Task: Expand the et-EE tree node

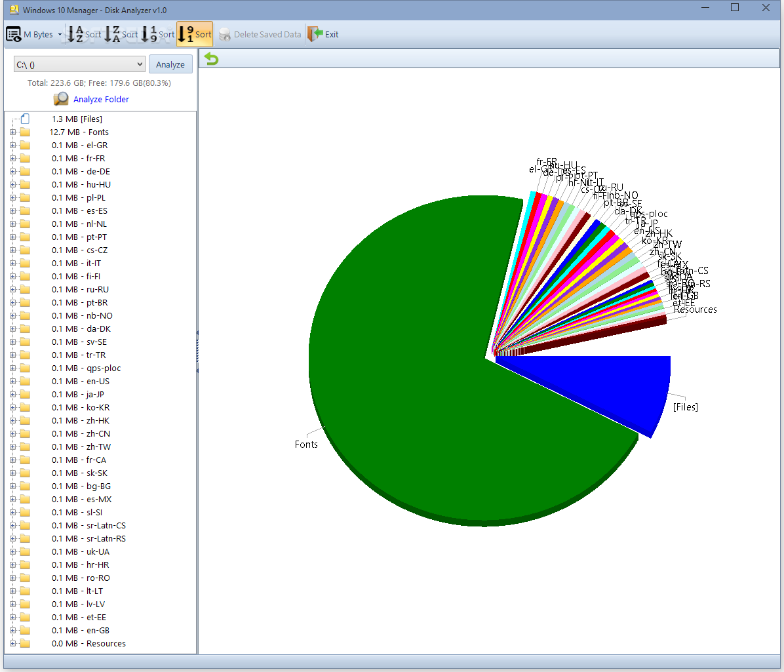Action: coord(12,617)
